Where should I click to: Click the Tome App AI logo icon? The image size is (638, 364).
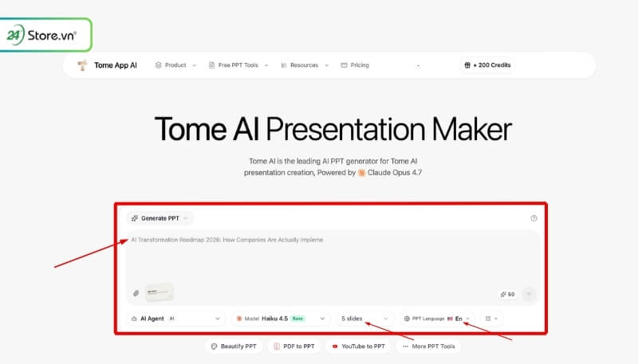(x=82, y=65)
